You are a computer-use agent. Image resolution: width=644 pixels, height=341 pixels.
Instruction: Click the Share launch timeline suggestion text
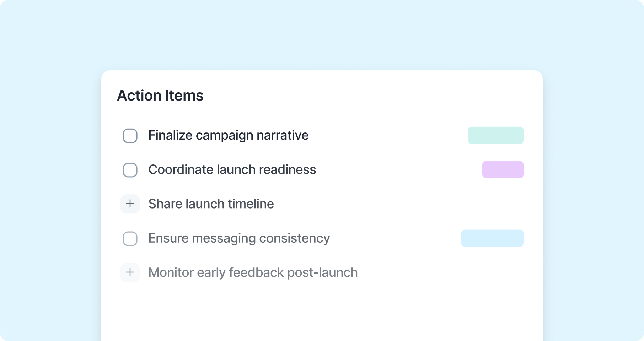pos(211,204)
